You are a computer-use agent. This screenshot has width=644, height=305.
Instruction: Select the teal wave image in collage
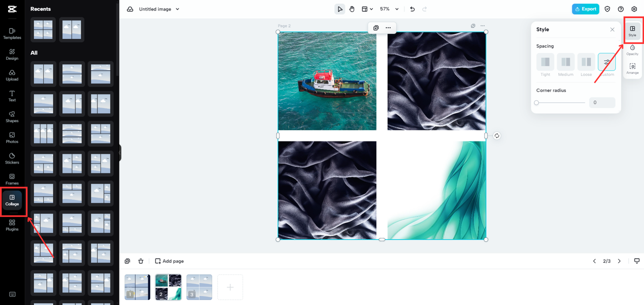click(x=437, y=190)
